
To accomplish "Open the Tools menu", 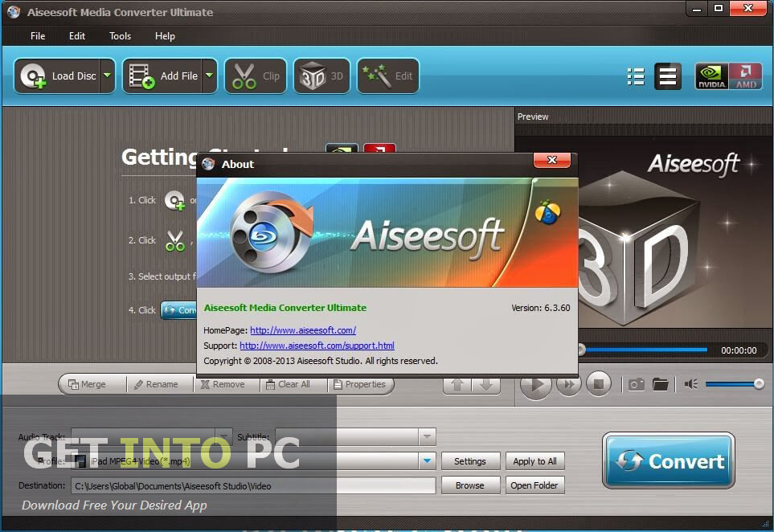I will 120,36.
